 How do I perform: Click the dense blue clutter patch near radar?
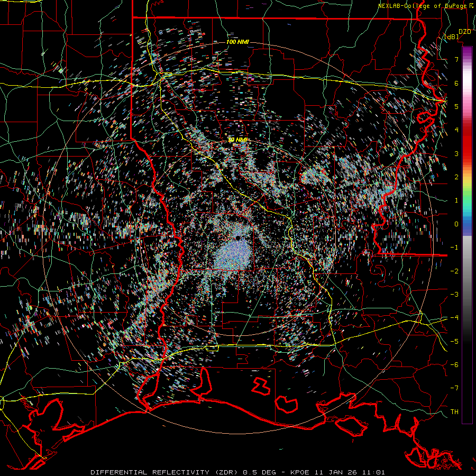pyautogui.click(x=234, y=256)
